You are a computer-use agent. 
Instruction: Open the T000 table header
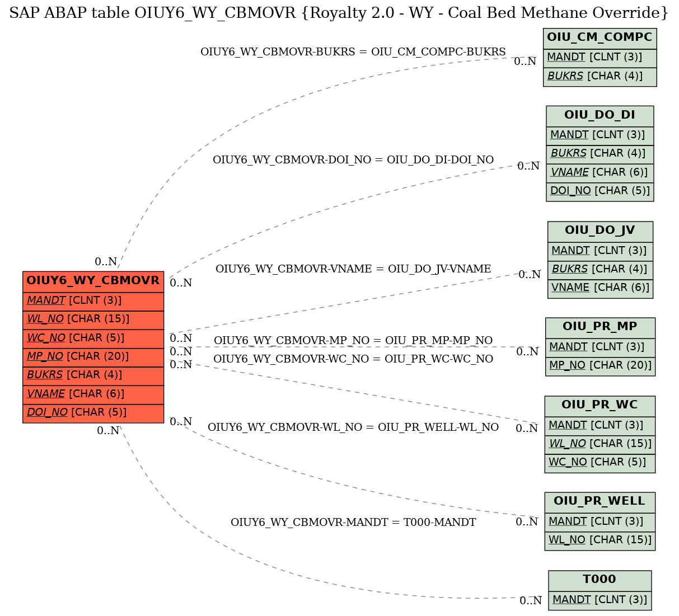600,580
